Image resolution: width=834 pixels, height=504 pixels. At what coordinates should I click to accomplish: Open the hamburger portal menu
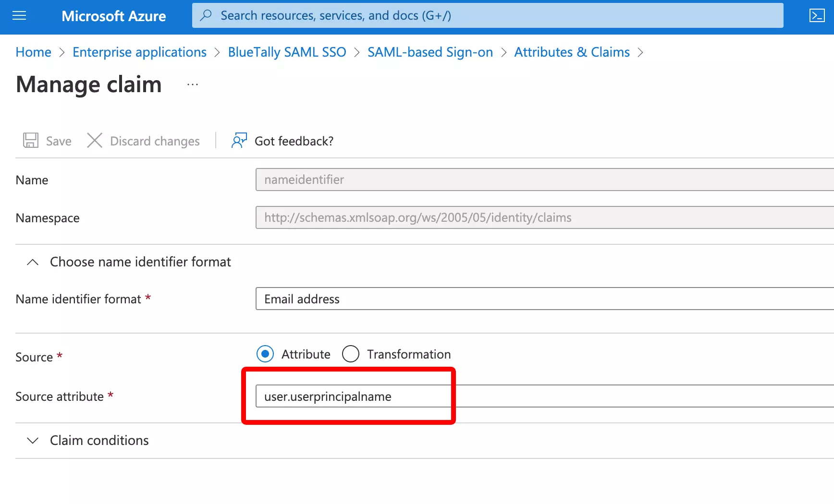19,16
